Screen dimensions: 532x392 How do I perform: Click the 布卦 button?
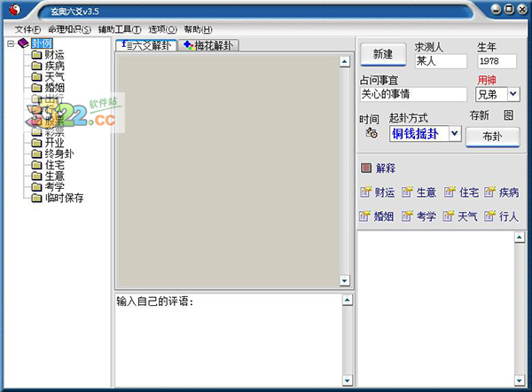(493, 137)
